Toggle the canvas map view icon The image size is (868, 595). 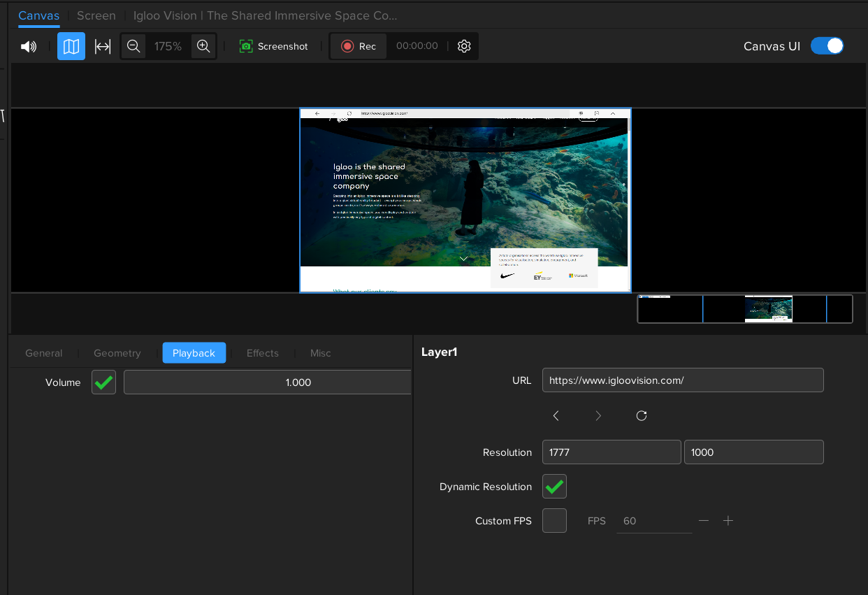71,46
